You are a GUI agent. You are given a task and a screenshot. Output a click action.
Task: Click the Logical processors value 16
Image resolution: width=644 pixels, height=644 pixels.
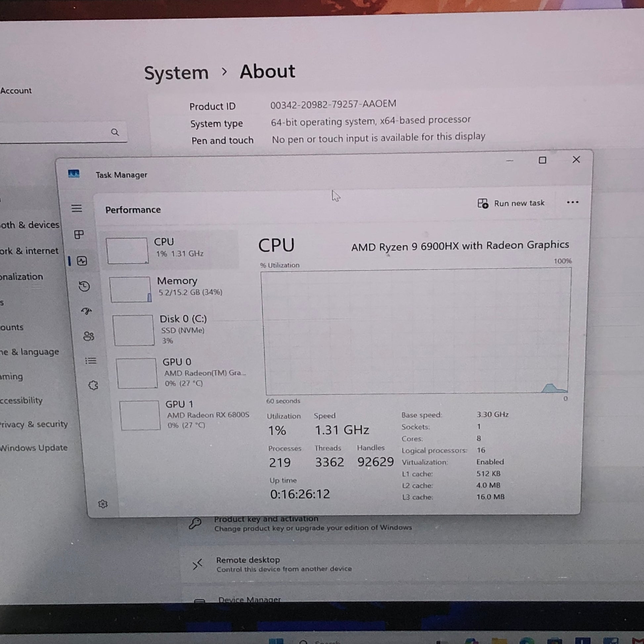[481, 450]
